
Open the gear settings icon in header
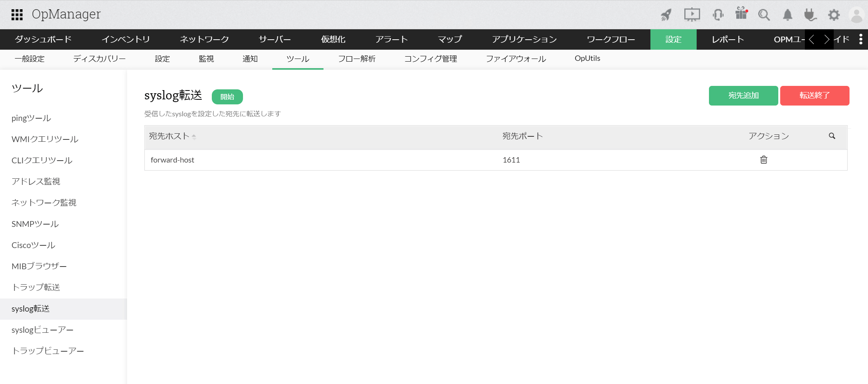click(x=834, y=15)
